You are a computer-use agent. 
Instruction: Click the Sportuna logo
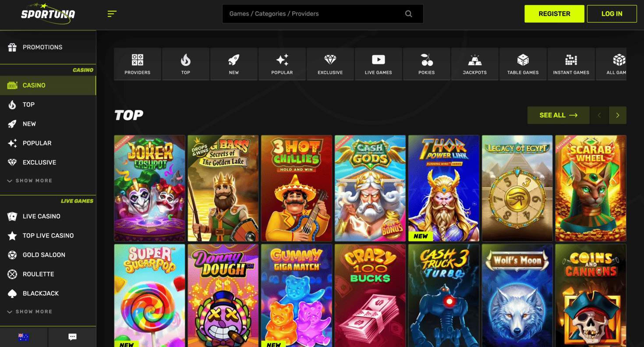(48, 13)
